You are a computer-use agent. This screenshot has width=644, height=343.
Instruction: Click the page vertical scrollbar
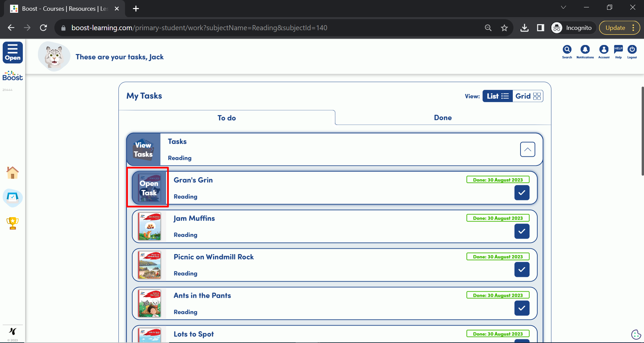click(x=642, y=131)
